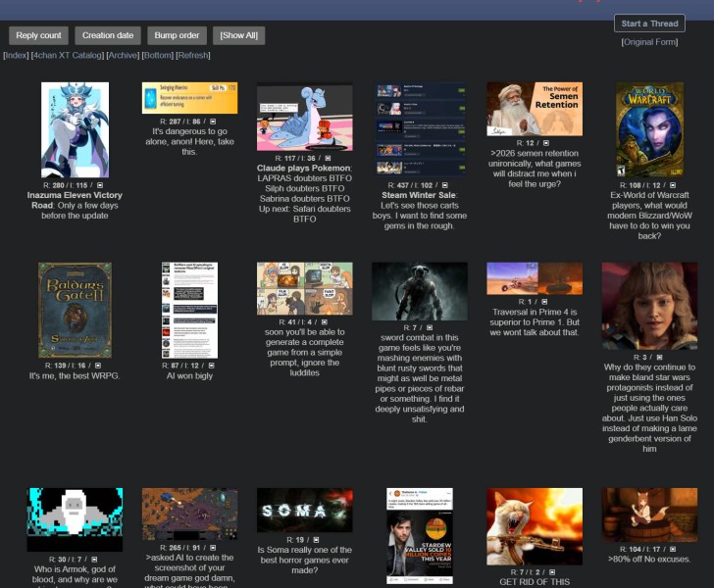Open menu icon for 'the best WRPG' thread
This screenshot has height=588, width=714.
pyautogui.click(x=98, y=366)
